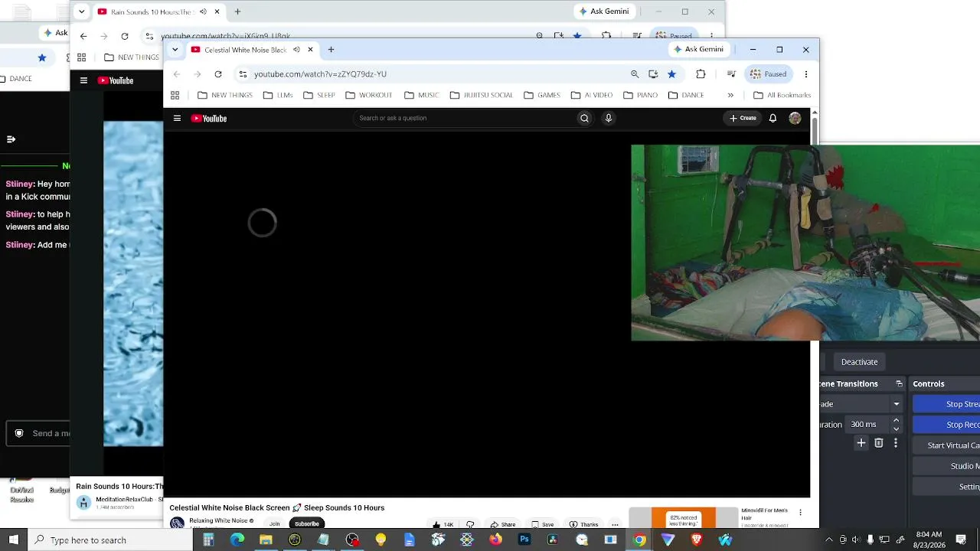Click Ask Gemini in front Chrome window
The height and width of the screenshot is (551, 980).
698,49
